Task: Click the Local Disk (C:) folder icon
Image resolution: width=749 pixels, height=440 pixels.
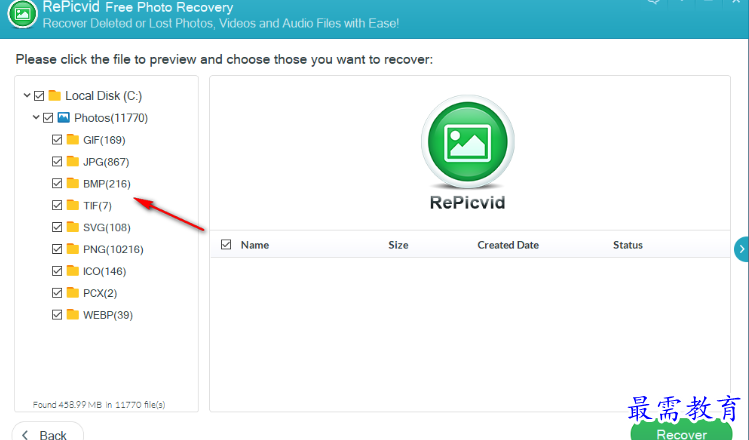Action: pos(55,96)
